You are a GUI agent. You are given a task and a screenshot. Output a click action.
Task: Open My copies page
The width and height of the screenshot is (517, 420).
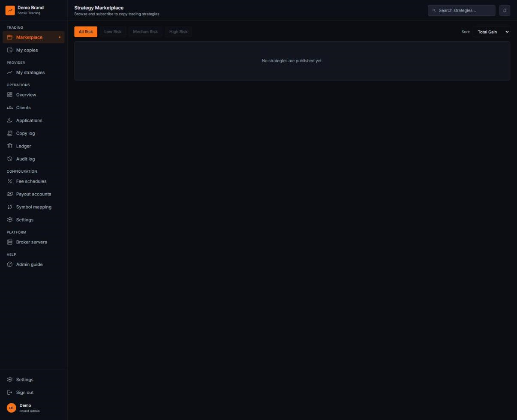pyautogui.click(x=33, y=50)
